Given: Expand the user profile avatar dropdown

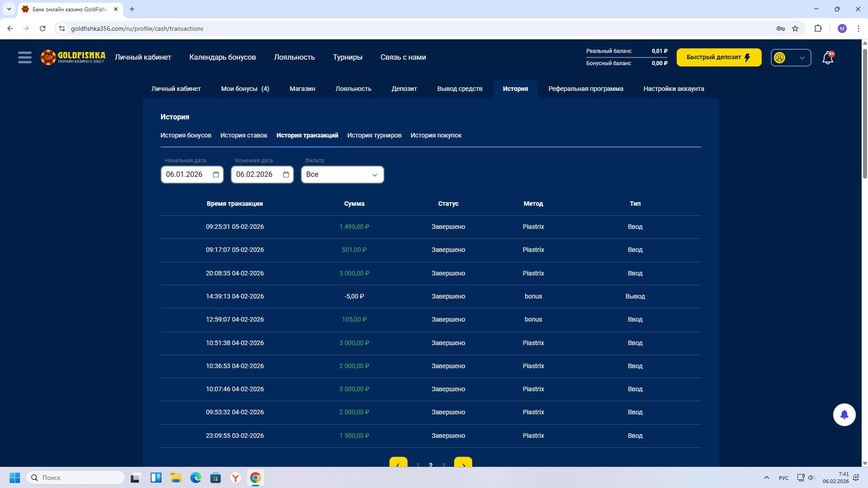Looking at the screenshot, I should pyautogui.click(x=790, y=58).
